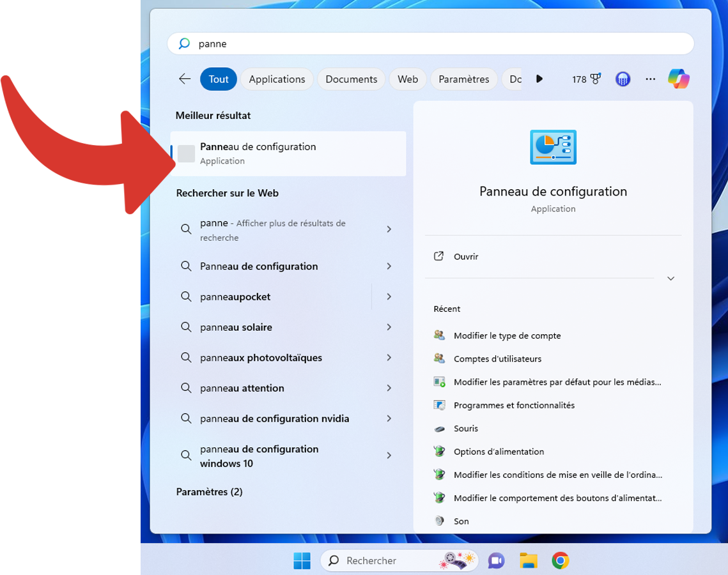Open best result Panneau de configuration

[x=288, y=153]
